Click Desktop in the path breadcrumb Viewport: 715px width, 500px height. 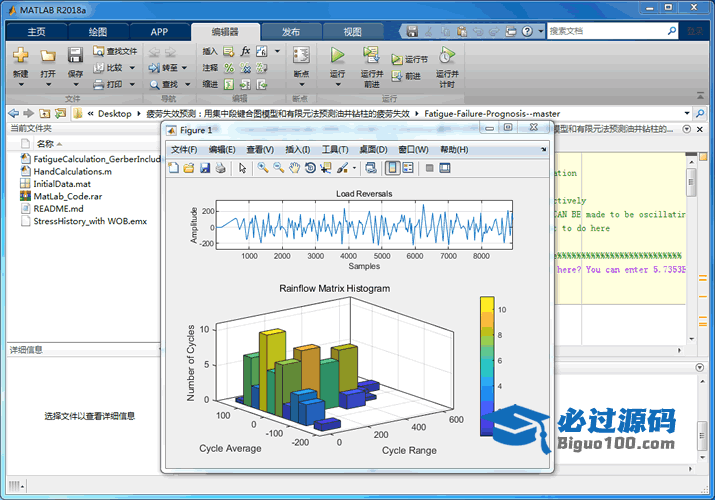[114, 113]
